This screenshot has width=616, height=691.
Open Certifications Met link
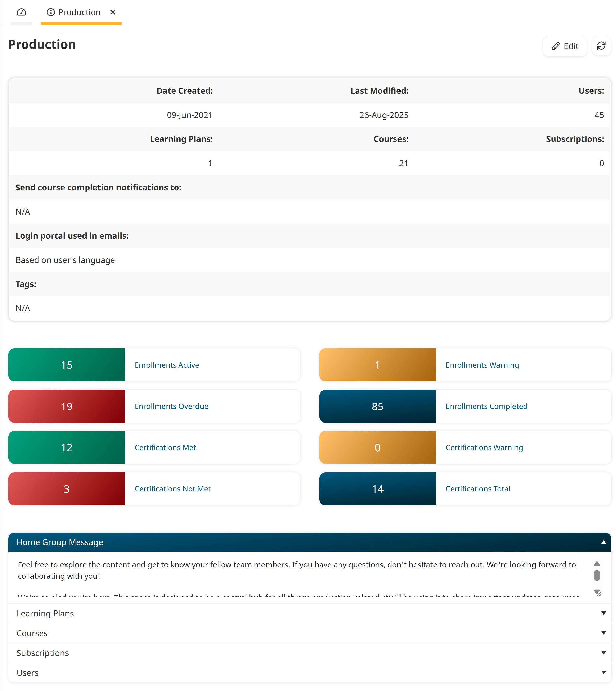tap(165, 447)
